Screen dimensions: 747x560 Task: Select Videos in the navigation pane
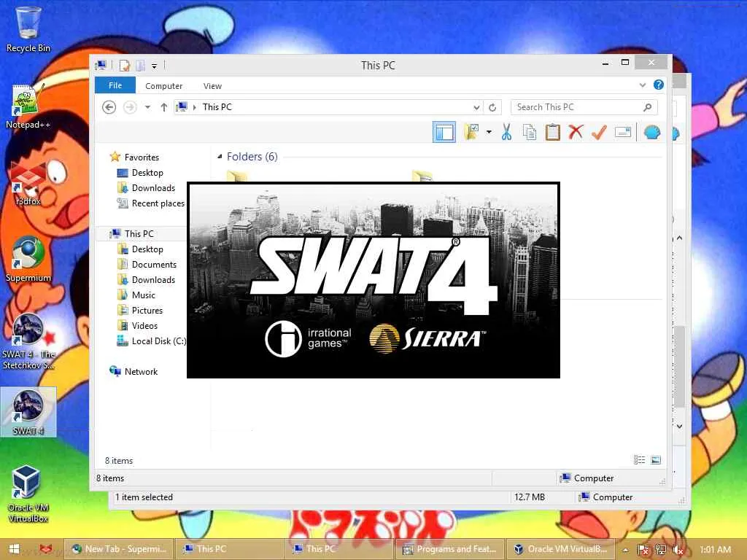pyautogui.click(x=144, y=326)
